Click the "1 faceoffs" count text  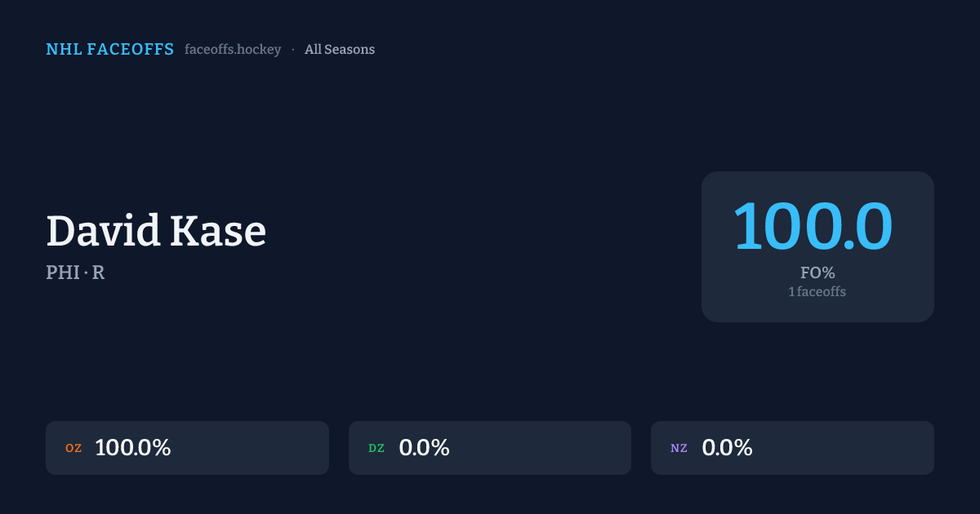(x=817, y=291)
